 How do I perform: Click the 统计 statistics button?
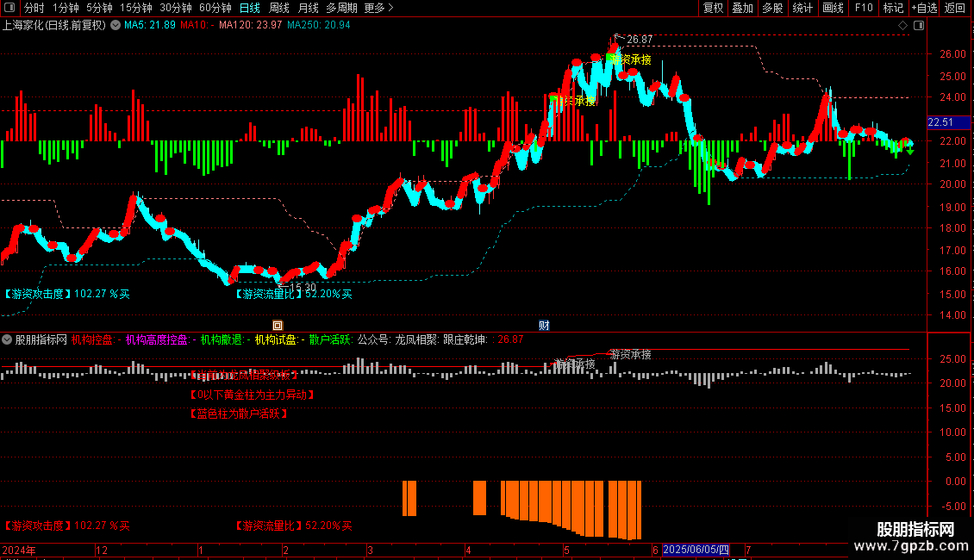pos(802,8)
